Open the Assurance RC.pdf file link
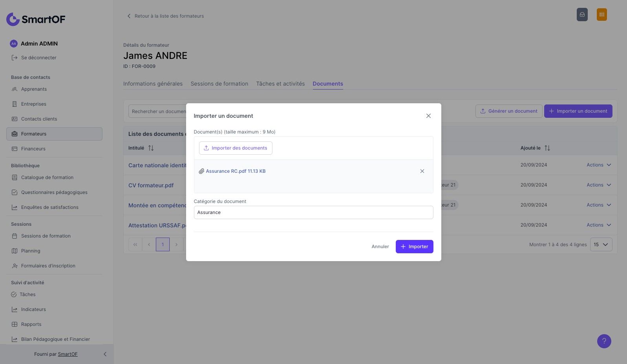The image size is (627, 364). (236, 171)
